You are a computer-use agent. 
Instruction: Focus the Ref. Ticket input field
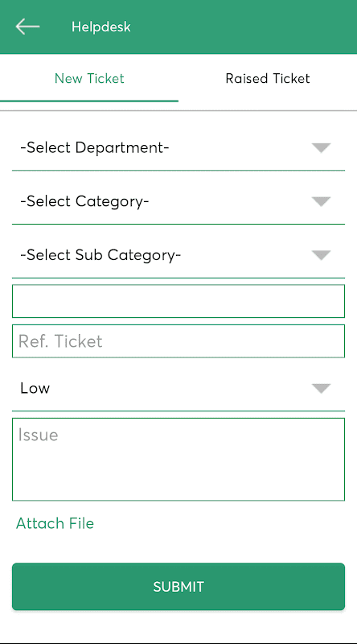pos(178,341)
